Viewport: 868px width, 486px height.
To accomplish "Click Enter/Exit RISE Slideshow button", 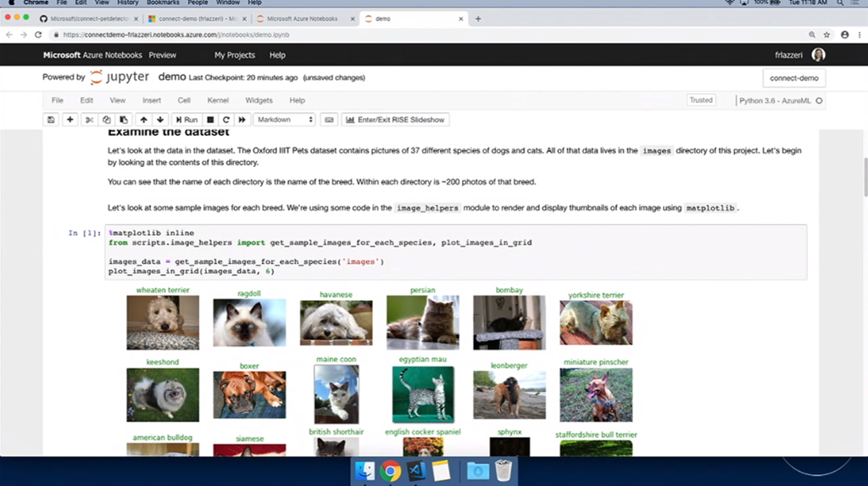I will (x=395, y=120).
